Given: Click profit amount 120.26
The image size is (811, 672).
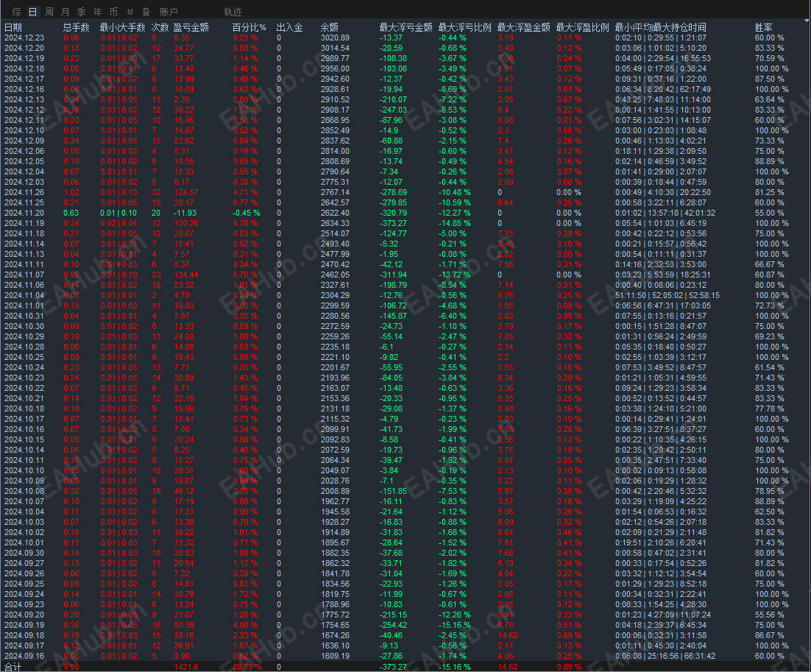Looking at the screenshot, I should pos(185,224).
